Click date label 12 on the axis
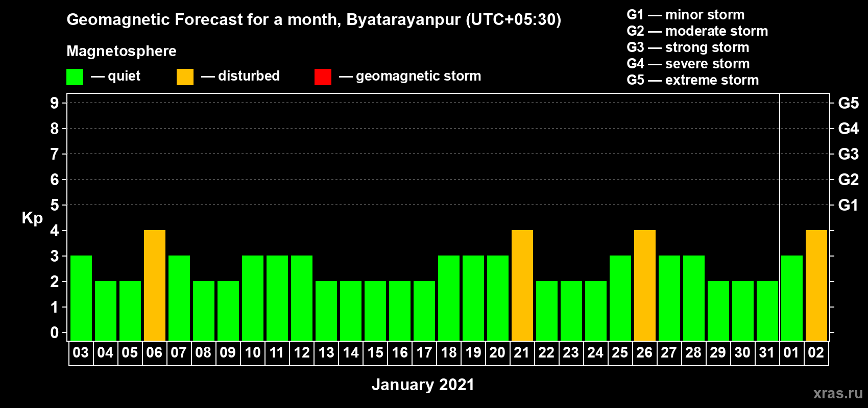Image resolution: width=868 pixels, height=408 pixels. tap(302, 353)
